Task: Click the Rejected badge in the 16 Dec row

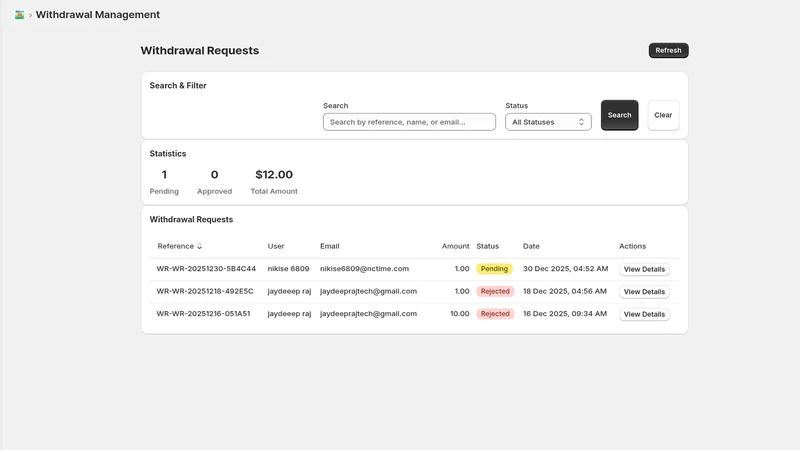Action: 495,314
